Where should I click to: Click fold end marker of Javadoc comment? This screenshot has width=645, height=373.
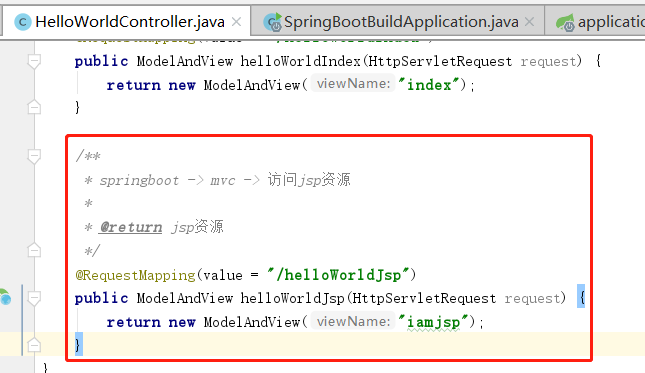34,250
